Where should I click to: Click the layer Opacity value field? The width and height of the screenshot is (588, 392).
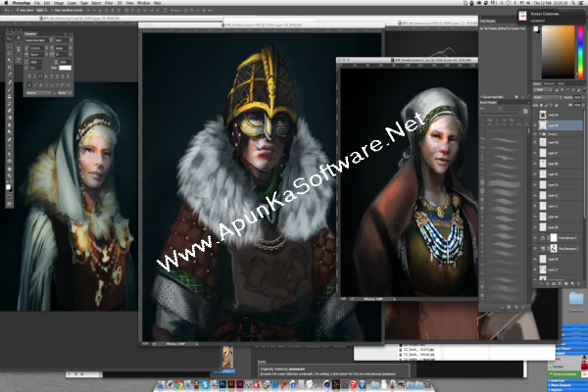[577, 98]
